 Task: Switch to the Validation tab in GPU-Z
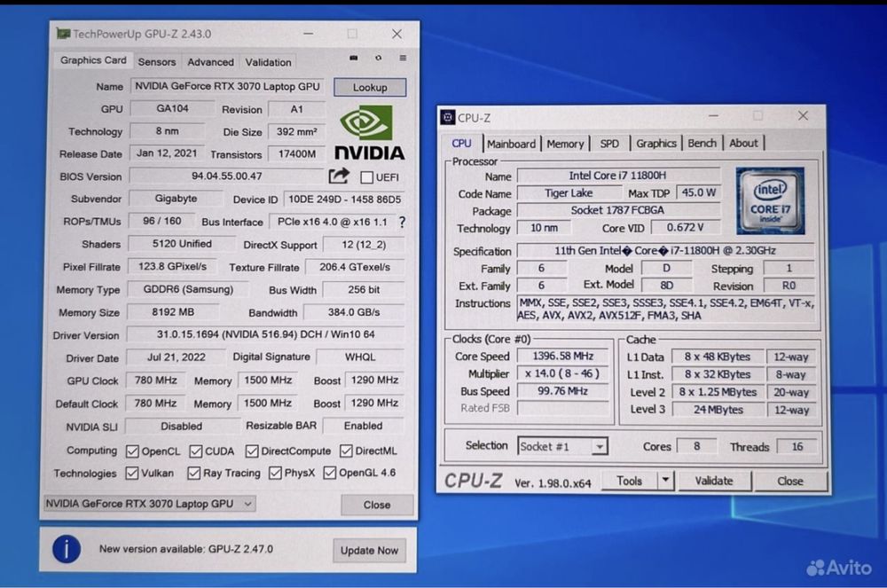268,61
